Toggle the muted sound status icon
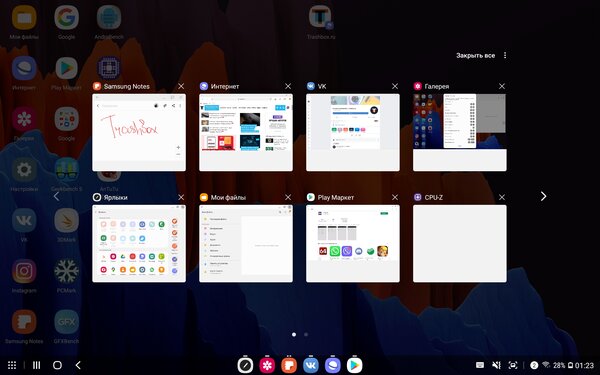The height and width of the screenshot is (375, 600). (497, 365)
